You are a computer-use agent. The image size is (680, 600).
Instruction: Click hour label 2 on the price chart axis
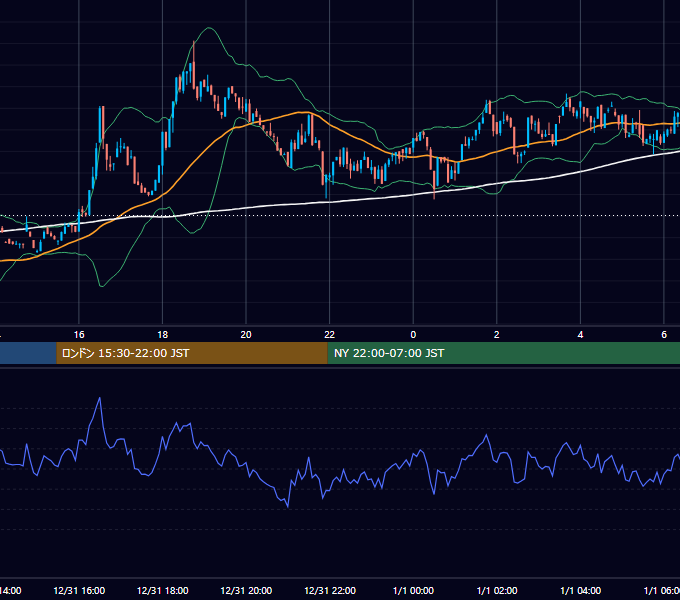[497, 334]
